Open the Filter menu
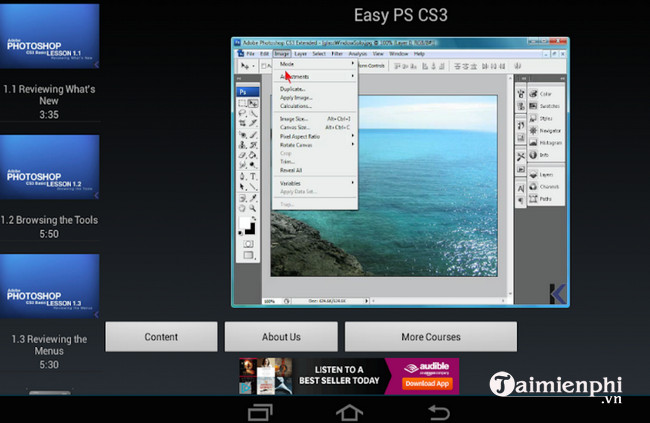 point(337,54)
